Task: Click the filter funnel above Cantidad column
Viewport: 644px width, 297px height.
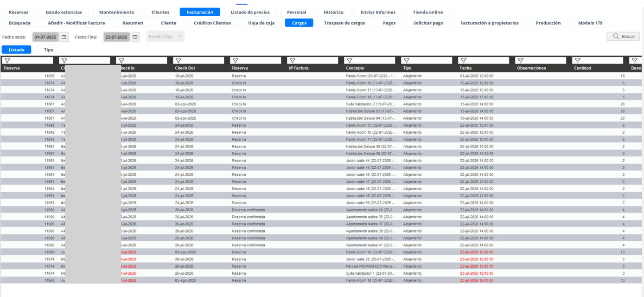Action: pos(577,60)
